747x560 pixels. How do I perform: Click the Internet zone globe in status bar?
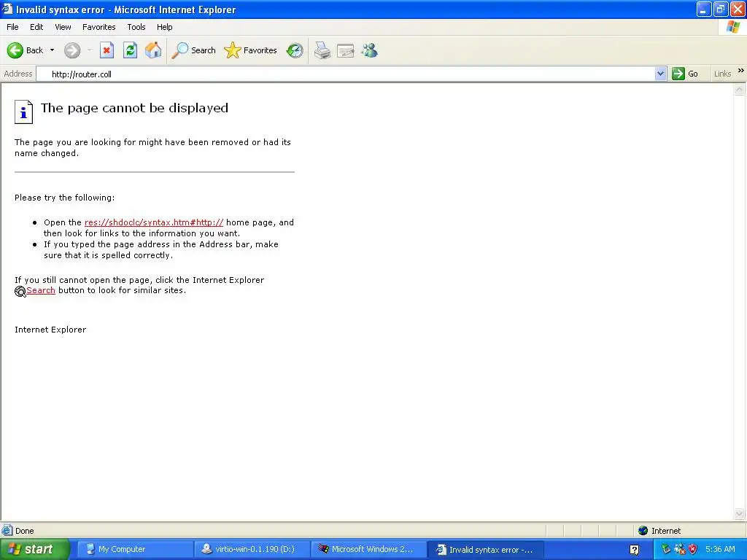click(x=643, y=531)
